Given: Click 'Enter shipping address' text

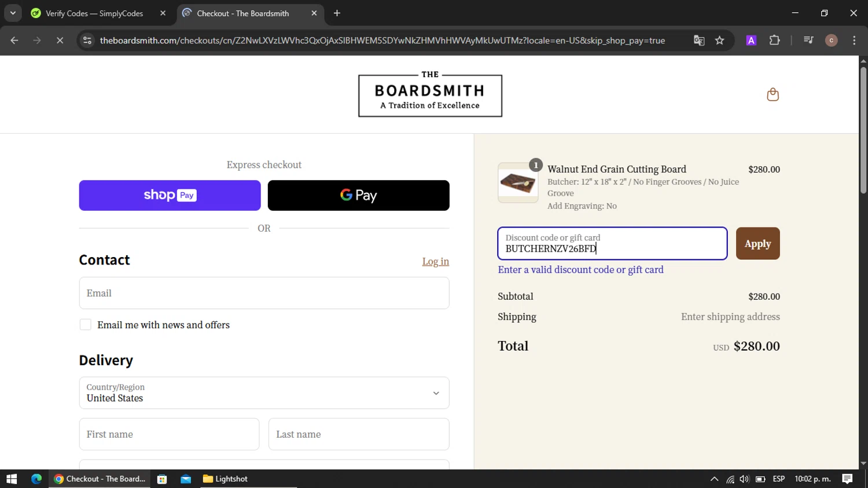Looking at the screenshot, I should (730, 317).
